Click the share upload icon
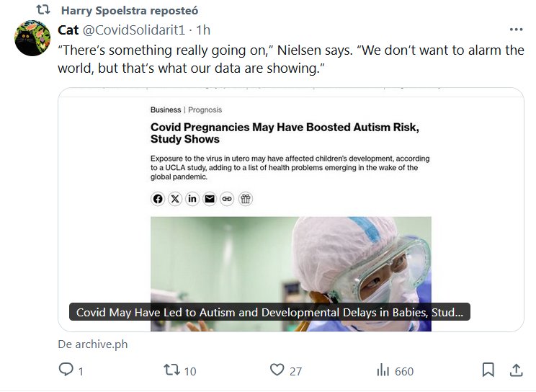The image size is (536, 392). coord(516,370)
